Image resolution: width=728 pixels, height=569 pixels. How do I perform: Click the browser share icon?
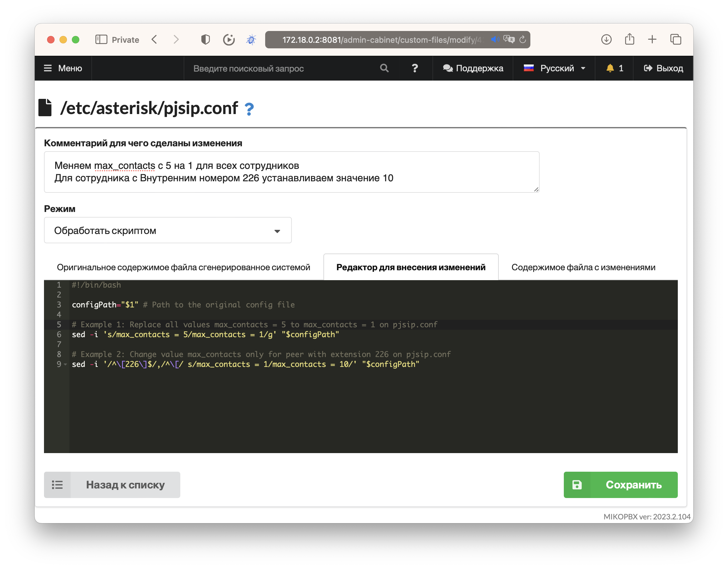click(x=629, y=40)
